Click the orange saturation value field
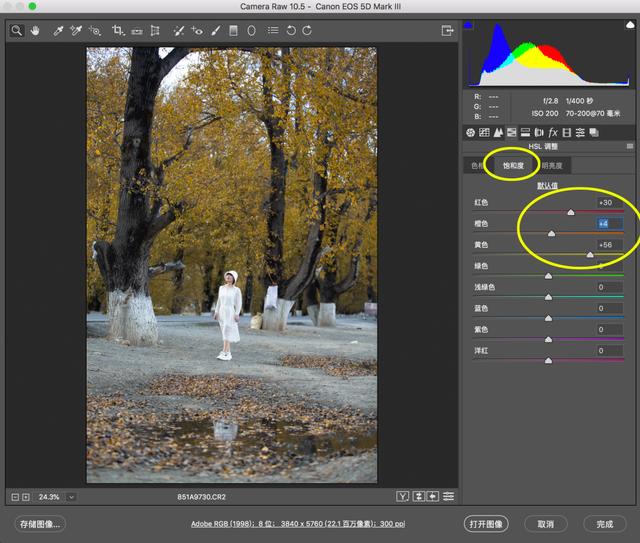This screenshot has height=543, width=640. point(609,224)
